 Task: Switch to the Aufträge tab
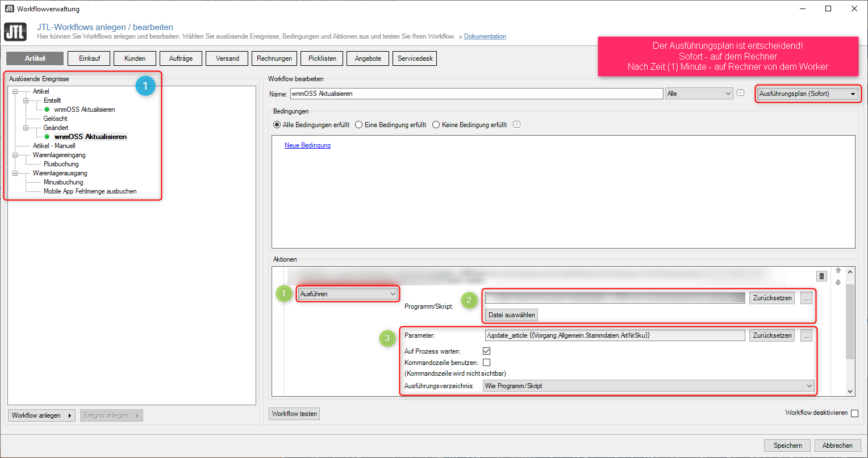pyautogui.click(x=181, y=58)
